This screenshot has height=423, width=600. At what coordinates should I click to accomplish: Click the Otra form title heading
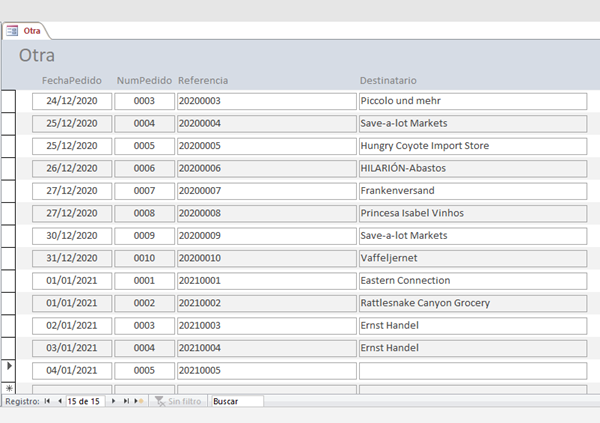click(x=37, y=56)
